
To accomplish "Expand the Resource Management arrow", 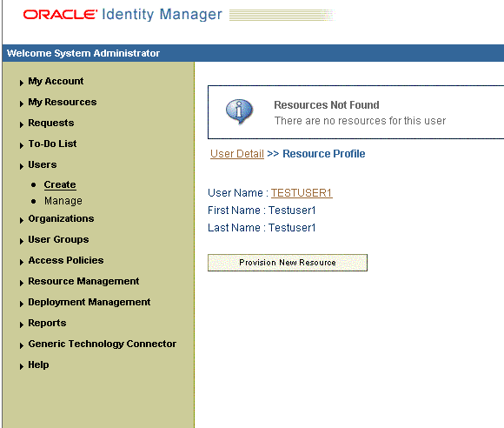I will 21,284.
